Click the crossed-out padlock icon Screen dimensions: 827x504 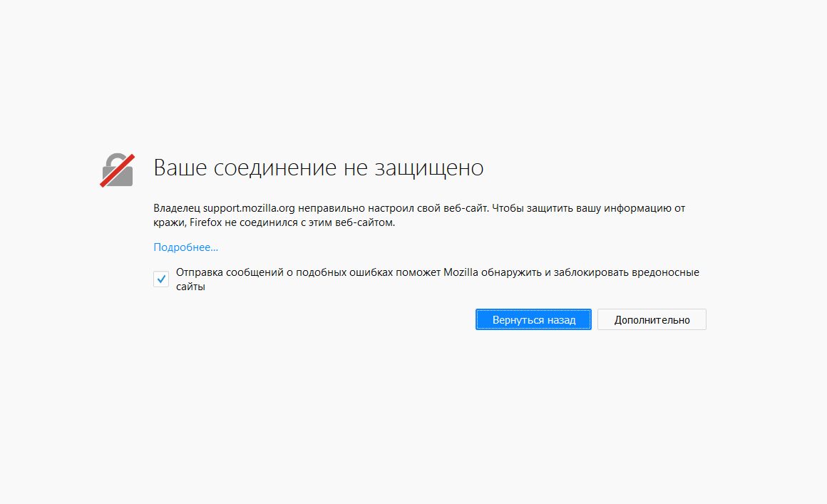tap(118, 170)
